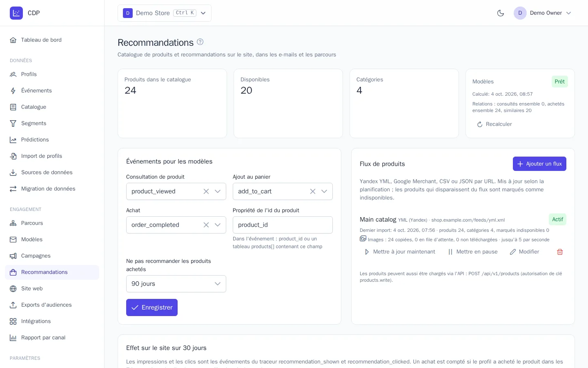Click the Demo Owner avatar
Image resolution: width=588 pixels, height=368 pixels.
[x=520, y=13]
